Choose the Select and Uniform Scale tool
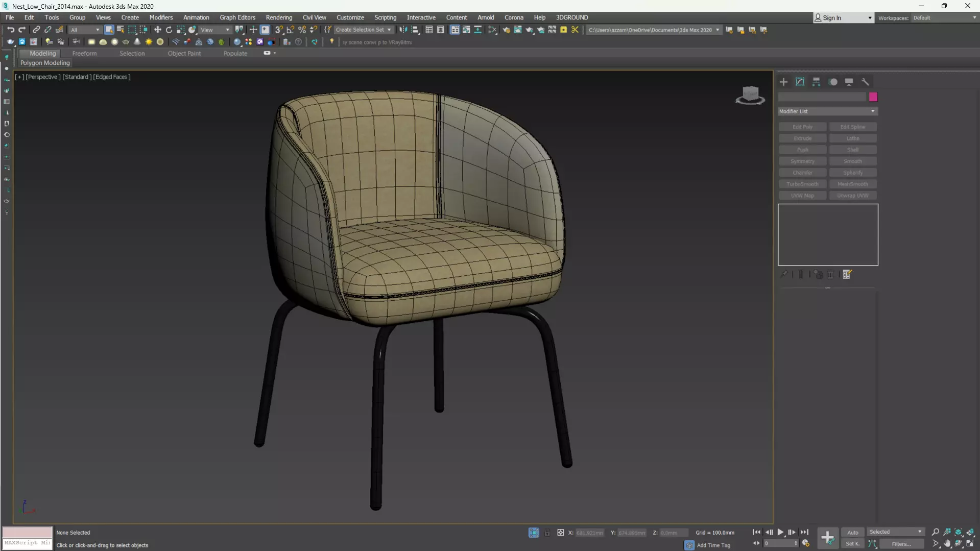Viewport: 980px width, 551px height. point(181,30)
